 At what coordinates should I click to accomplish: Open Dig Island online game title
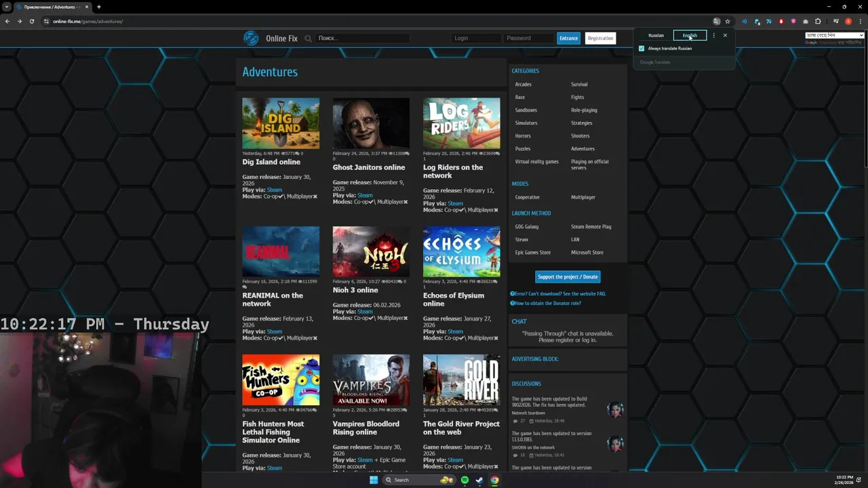[x=271, y=162]
